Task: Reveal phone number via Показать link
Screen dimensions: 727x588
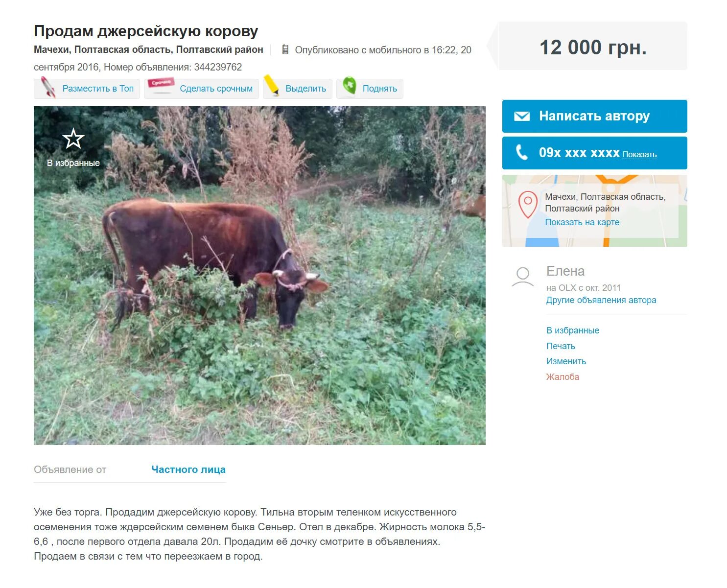Action: click(x=639, y=155)
